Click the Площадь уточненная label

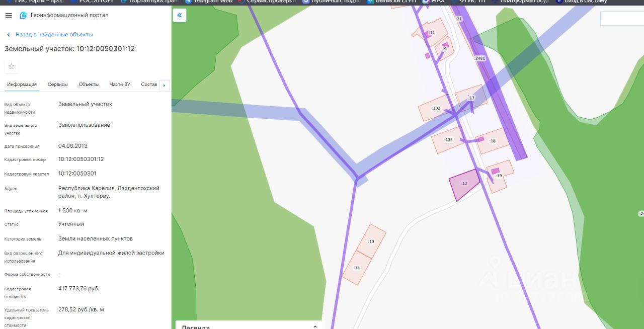[x=26, y=211]
